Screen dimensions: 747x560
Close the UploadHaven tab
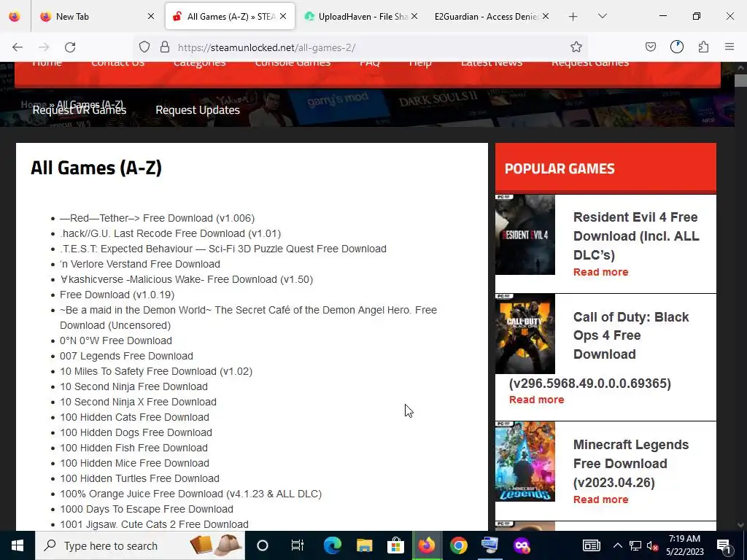tap(414, 16)
